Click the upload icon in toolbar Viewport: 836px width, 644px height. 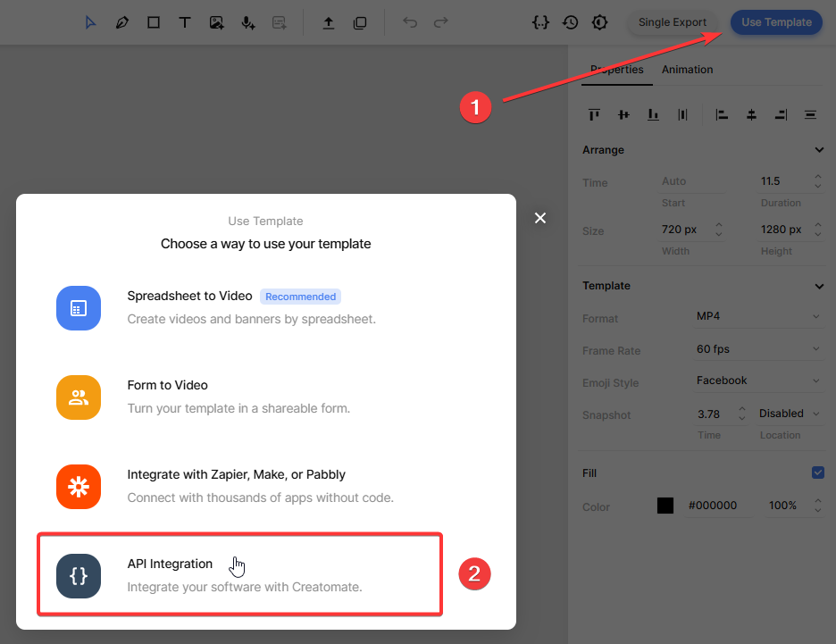329,22
